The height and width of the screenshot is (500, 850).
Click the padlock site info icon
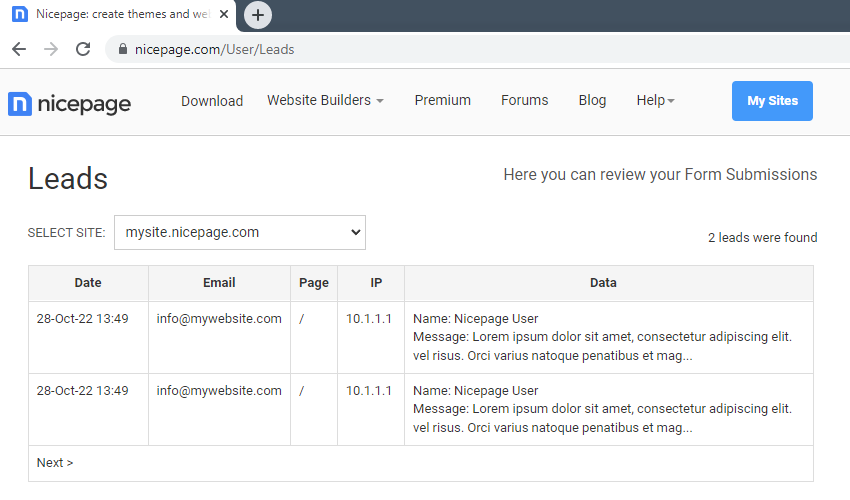pos(123,49)
